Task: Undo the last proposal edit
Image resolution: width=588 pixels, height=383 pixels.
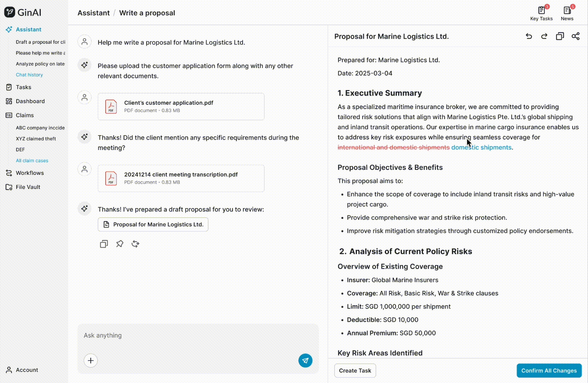Action: point(529,36)
